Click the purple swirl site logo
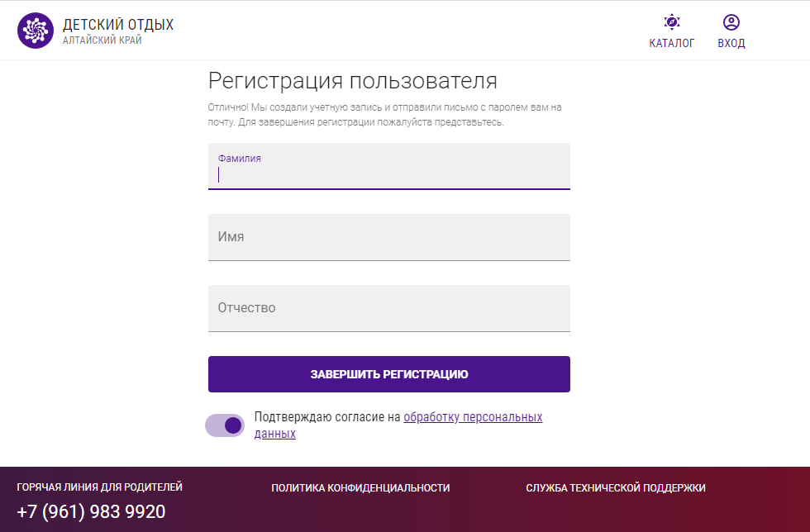The height and width of the screenshot is (532, 810). [35, 31]
